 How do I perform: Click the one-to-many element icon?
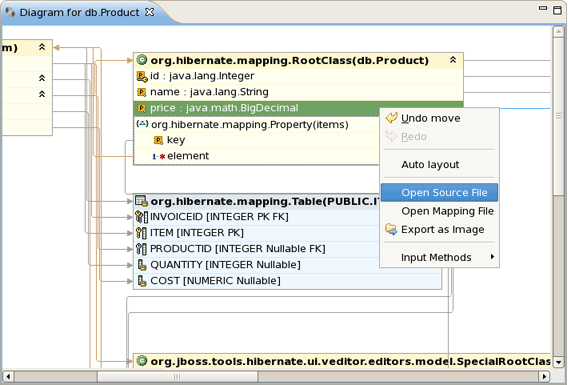[x=159, y=156]
